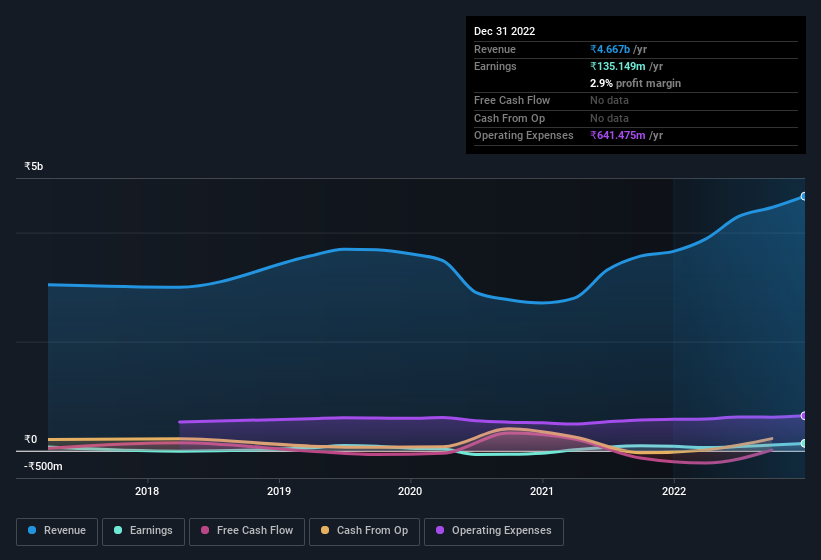Toggle the Cash From Op legend button

click(x=364, y=531)
